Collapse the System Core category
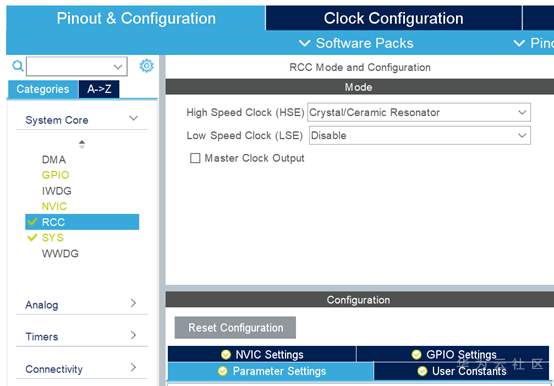 click(x=133, y=118)
